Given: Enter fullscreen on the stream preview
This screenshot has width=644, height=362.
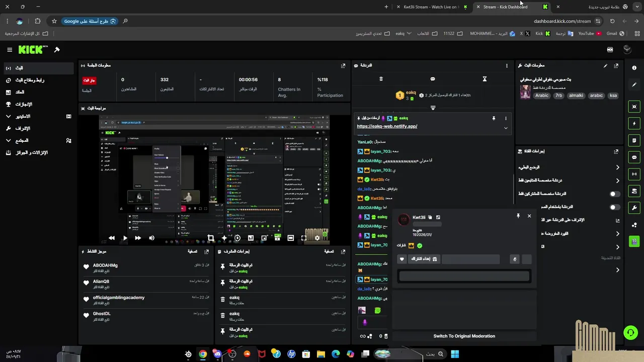Looking at the screenshot, I should [x=304, y=238].
